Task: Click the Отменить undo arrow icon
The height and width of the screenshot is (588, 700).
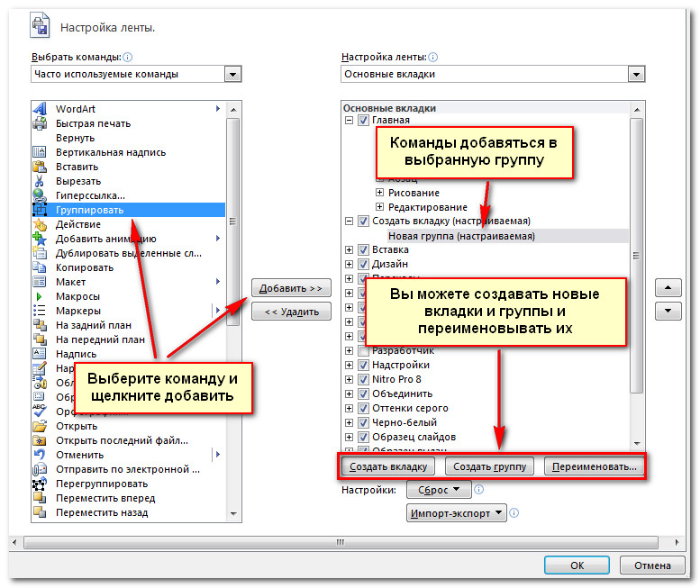Action: [x=40, y=455]
